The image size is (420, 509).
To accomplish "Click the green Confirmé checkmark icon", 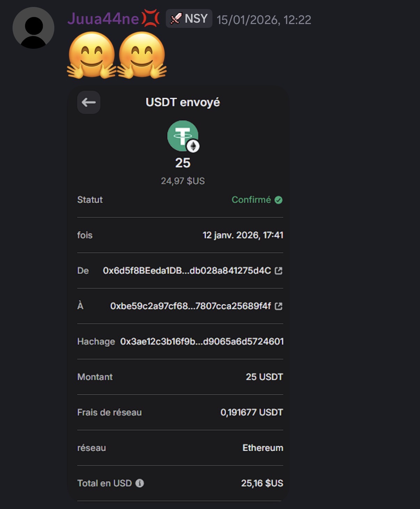I will [278, 200].
